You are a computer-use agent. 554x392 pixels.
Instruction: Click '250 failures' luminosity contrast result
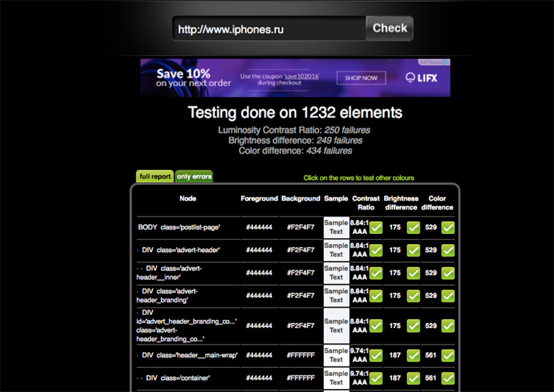347,130
